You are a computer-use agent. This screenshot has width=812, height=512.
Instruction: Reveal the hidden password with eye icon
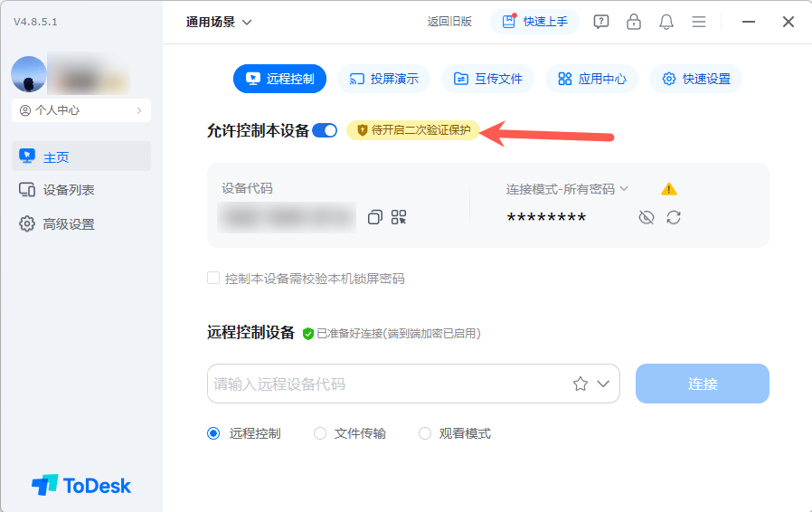pyautogui.click(x=646, y=217)
